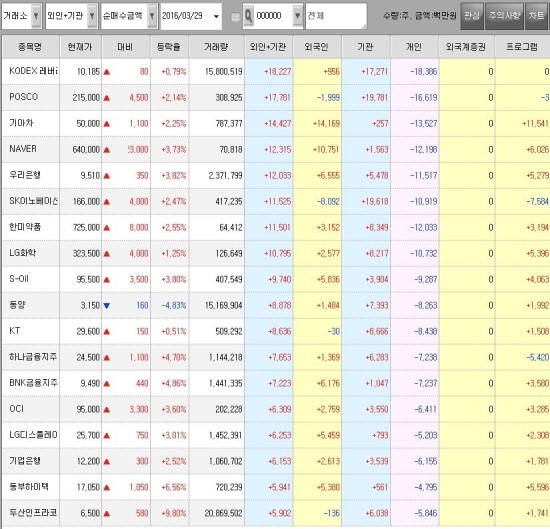
Task: Click the red up arrow in POSCO row
Action: click(x=107, y=98)
